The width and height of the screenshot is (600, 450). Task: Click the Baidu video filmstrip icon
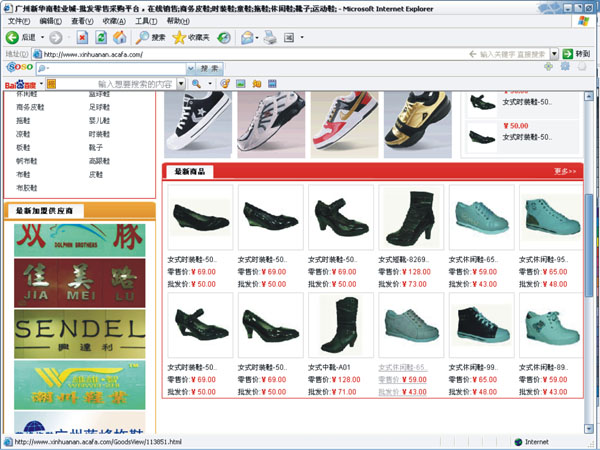pos(272,84)
